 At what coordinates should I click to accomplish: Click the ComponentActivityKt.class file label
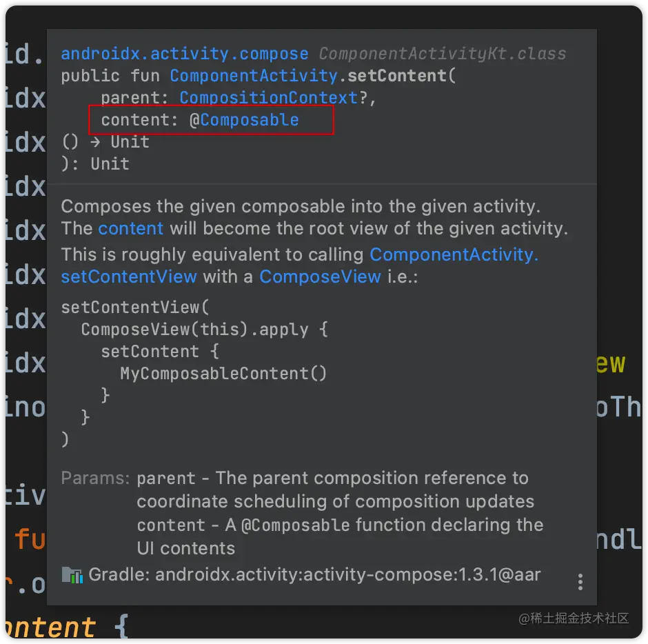click(442, 54)
